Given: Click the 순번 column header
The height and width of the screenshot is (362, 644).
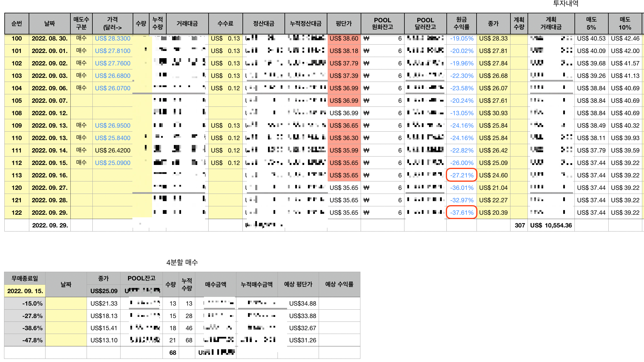Looking at the screenshot, I should (x=17, y=23).
